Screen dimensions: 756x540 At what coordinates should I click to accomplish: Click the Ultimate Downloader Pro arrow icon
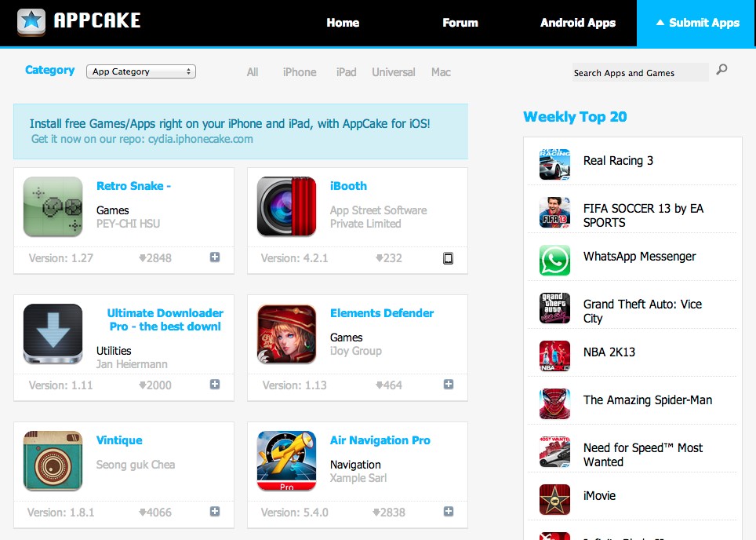(x=53, y=334)
